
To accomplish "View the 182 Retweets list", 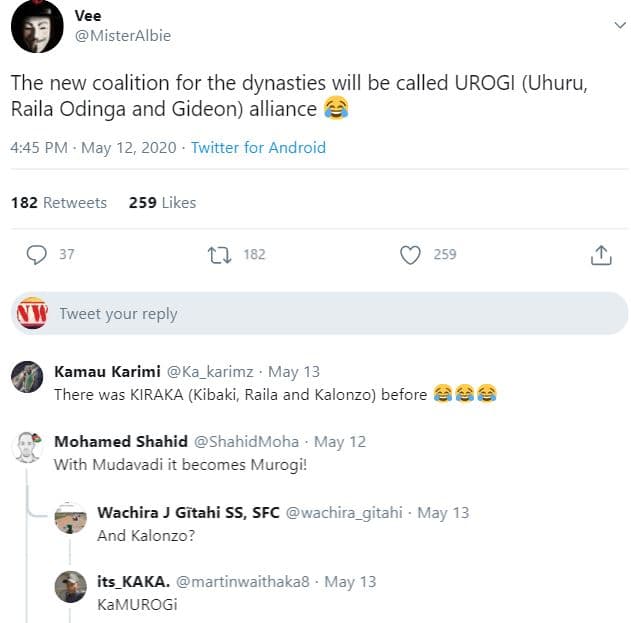I will [x=59, y=202].
